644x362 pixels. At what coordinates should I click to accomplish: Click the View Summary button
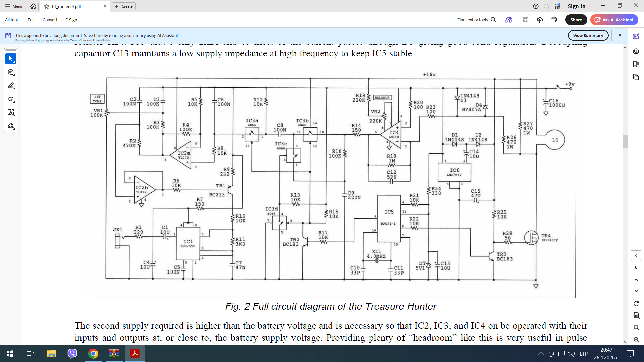coord(588,35)
